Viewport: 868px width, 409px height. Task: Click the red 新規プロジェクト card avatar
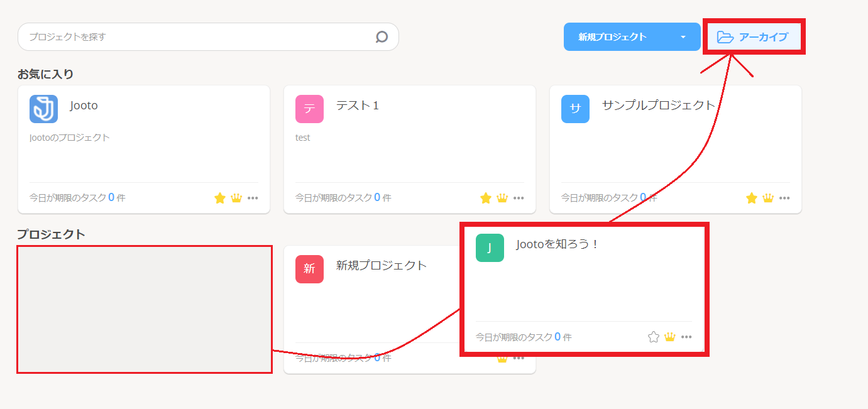[309, 269]
